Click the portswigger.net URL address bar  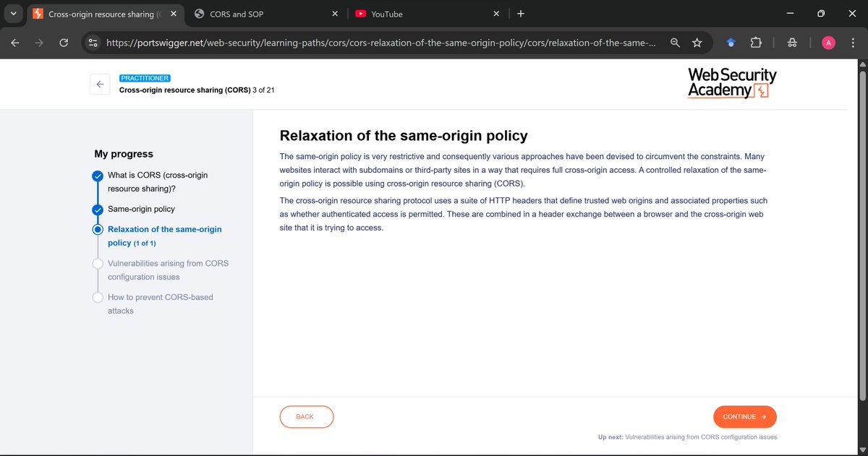pyautogui.click(x=380, y=43)
